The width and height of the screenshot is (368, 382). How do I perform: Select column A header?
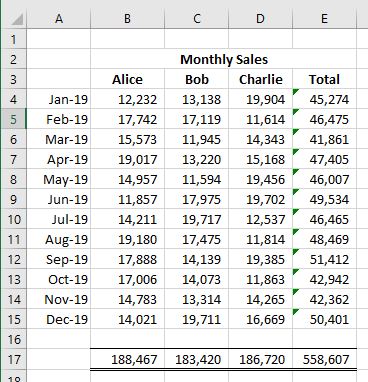point(59,19)
